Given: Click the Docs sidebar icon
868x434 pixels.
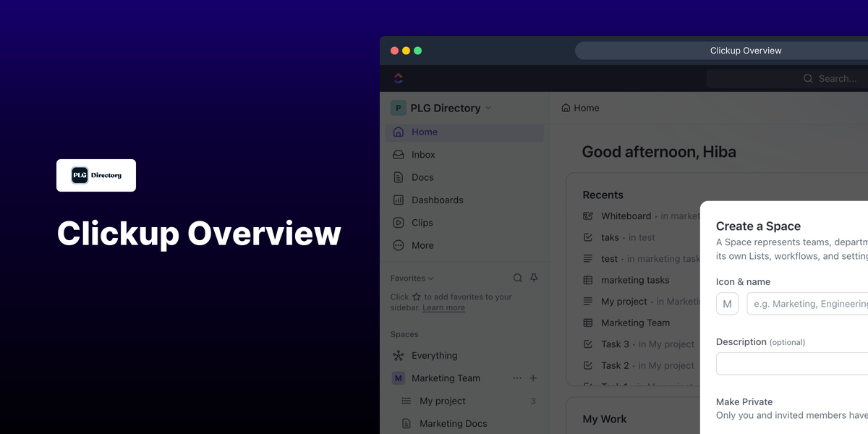Looking at the screenshot, I should (x=399, y=177).
